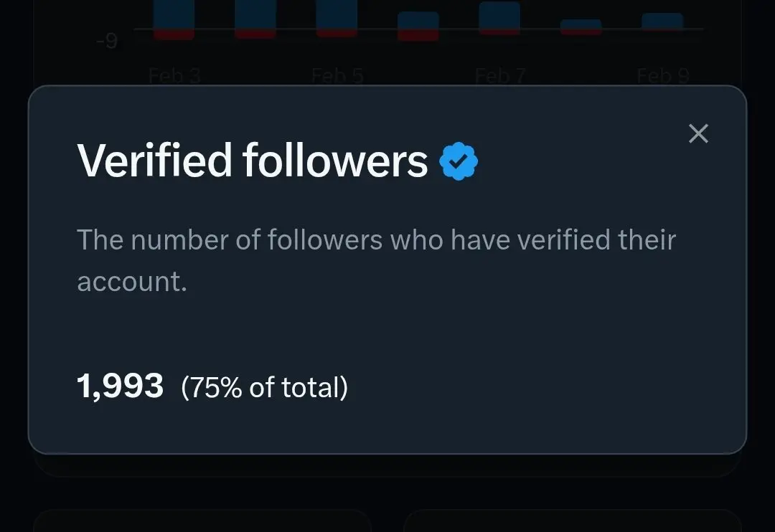Click the 75% of total label
This screenshot has height=532, width=775.
pos(264,387)
